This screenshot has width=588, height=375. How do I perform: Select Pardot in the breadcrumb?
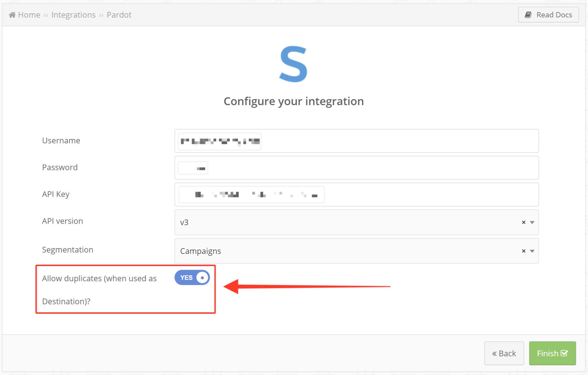pos(119,15)
